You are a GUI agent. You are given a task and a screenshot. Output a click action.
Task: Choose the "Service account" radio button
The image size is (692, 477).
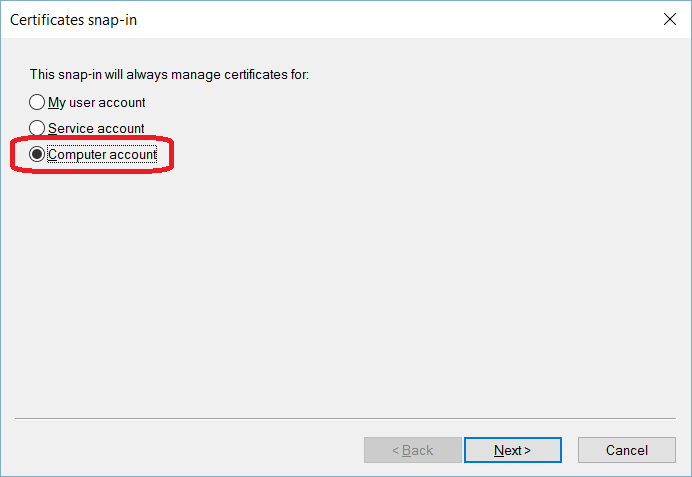coord(37,128)
